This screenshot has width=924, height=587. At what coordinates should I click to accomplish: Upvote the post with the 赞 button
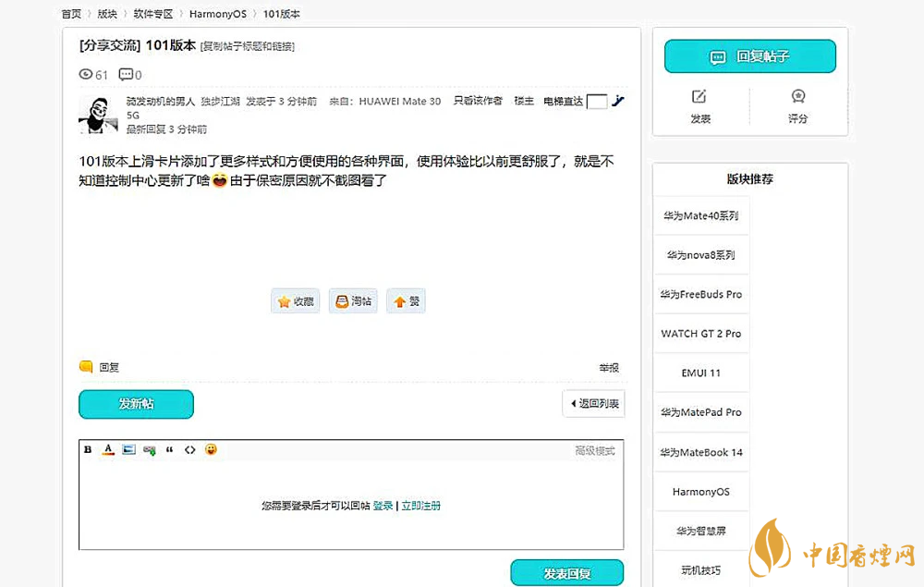click(x=406, y=301)
